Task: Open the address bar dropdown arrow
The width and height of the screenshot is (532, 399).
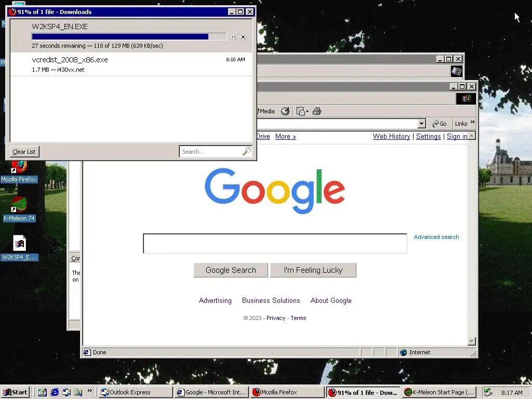Action: click(x=422, y=124)
